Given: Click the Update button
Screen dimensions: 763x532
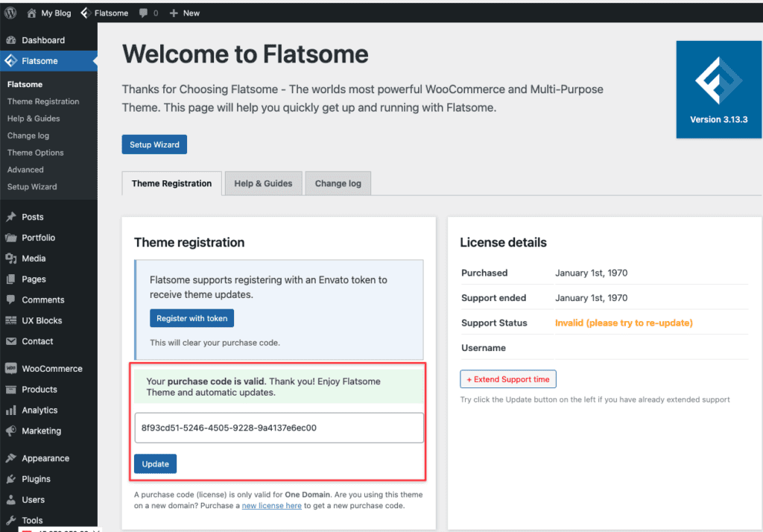Looking at the screenshot, I should [x=155, y=464].
